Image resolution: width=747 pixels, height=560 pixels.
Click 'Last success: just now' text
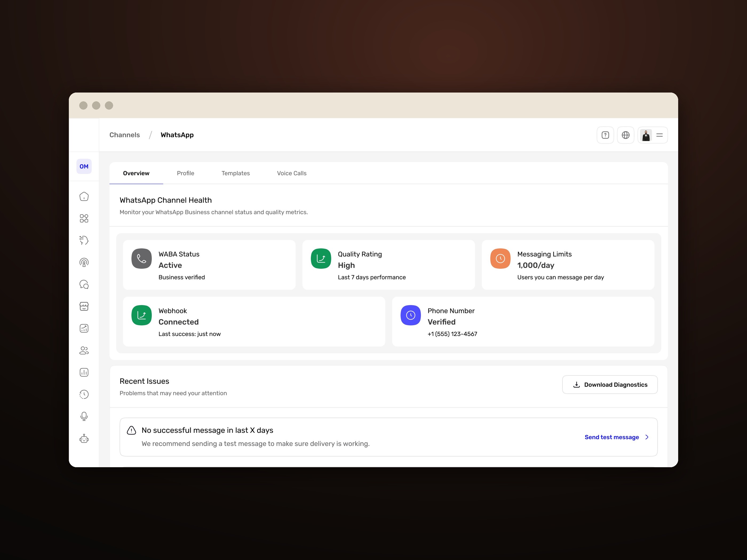point(189,334)
